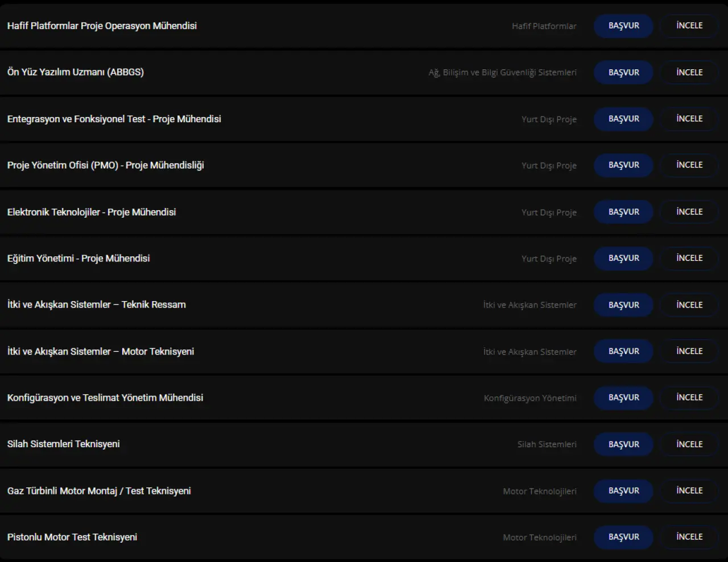Open İNCELE for Hafif Platformlar Proje Operasyon Mühendisi

pyautogui.click(x=689, y=26)
